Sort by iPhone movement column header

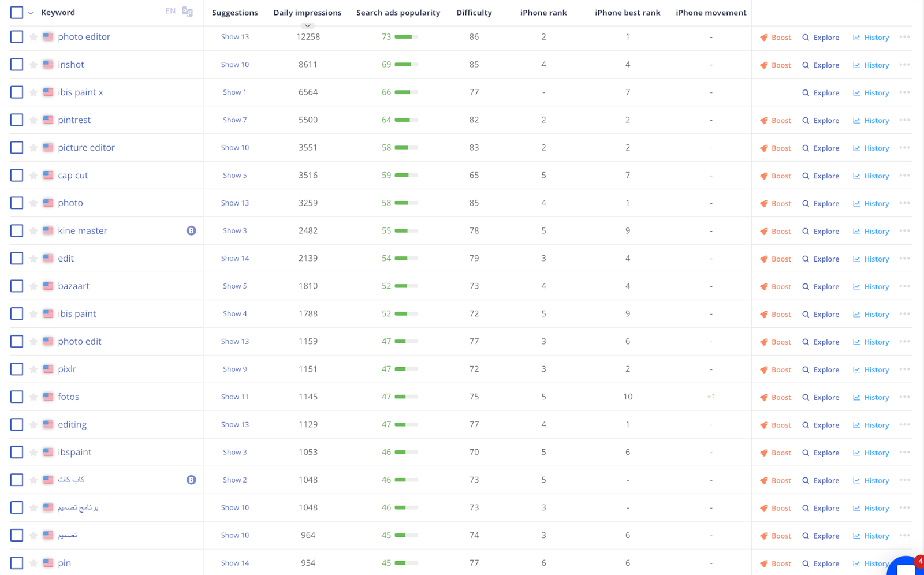pyautogui.click(x=711, y=13)
